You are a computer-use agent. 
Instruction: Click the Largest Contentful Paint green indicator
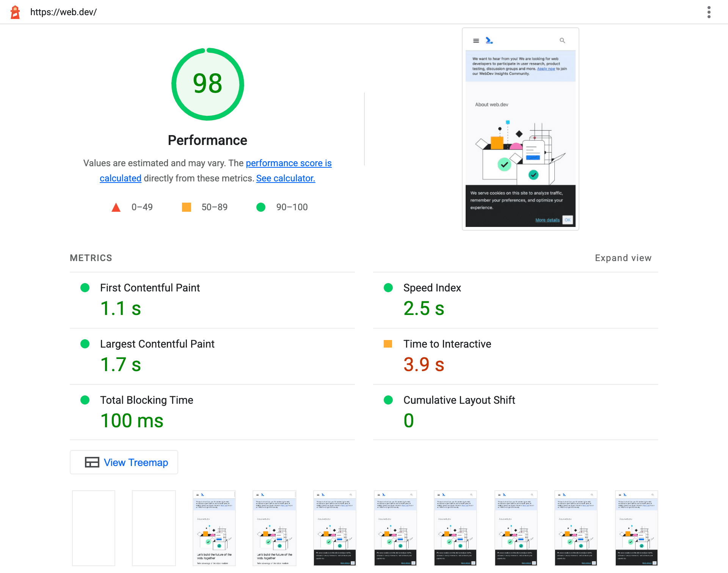(x=85, y=344)
